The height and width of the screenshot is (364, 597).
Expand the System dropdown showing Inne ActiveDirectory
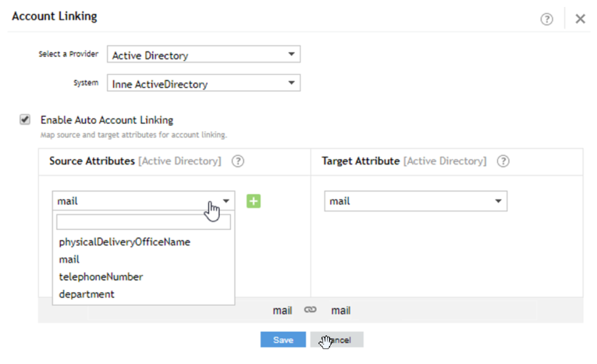tap(203, 84)
